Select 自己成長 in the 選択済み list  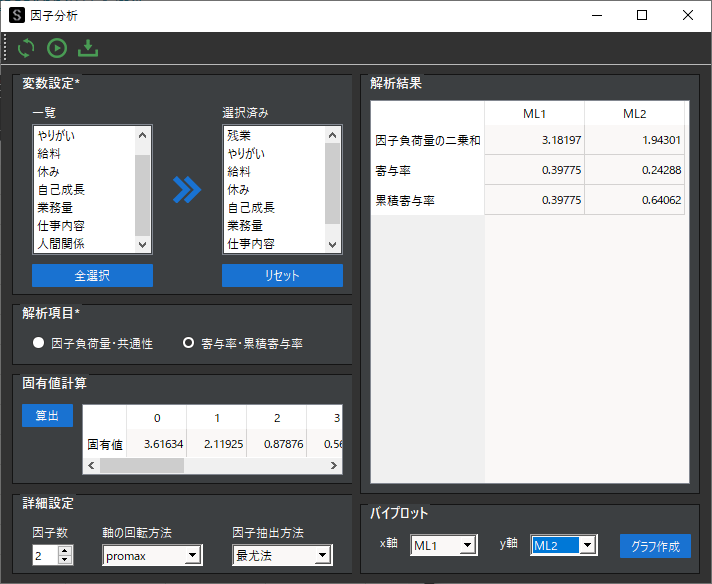pyautogui.click(x=275, y=208)
